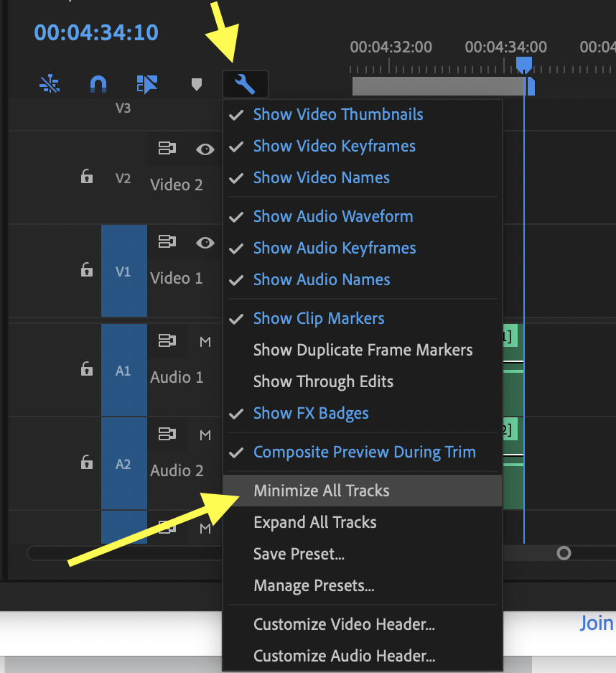Image resolution: width=616 pixels, height=673 pixels.
Task: Enable Show Duplicate Frame Markers
Action: [363, 350]
